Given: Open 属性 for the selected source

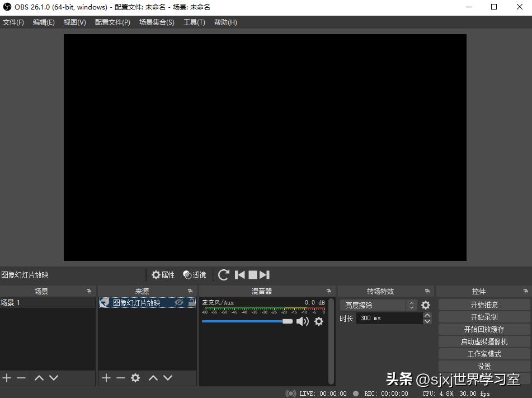Looking at the screenshot, I should (x=163, y=275).
